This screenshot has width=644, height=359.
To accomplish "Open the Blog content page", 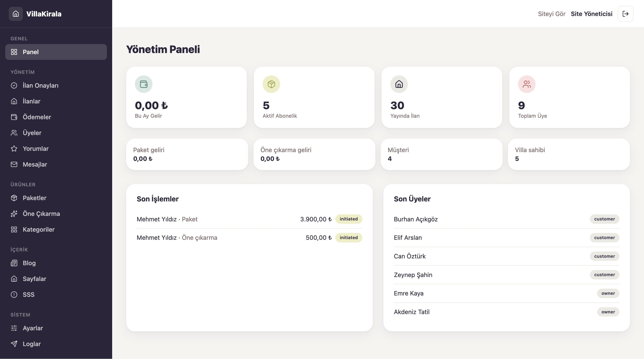I will (x=56, y=263).
